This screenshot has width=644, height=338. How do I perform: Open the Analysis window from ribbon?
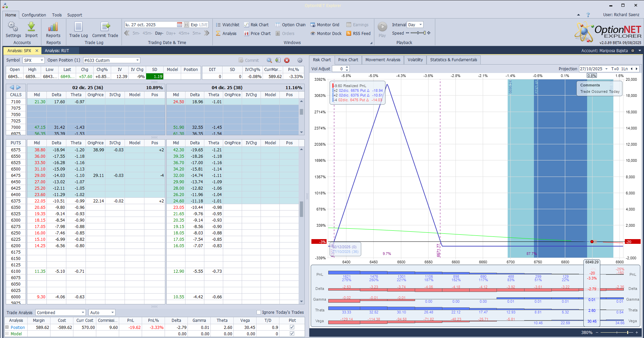click(226, 33)
